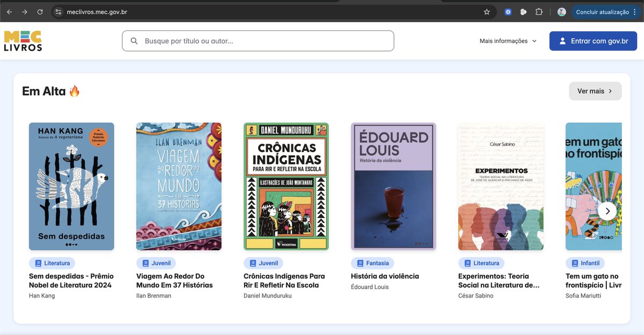
Task: Reload the page with the refresh icon
Action: pos(40,12)
